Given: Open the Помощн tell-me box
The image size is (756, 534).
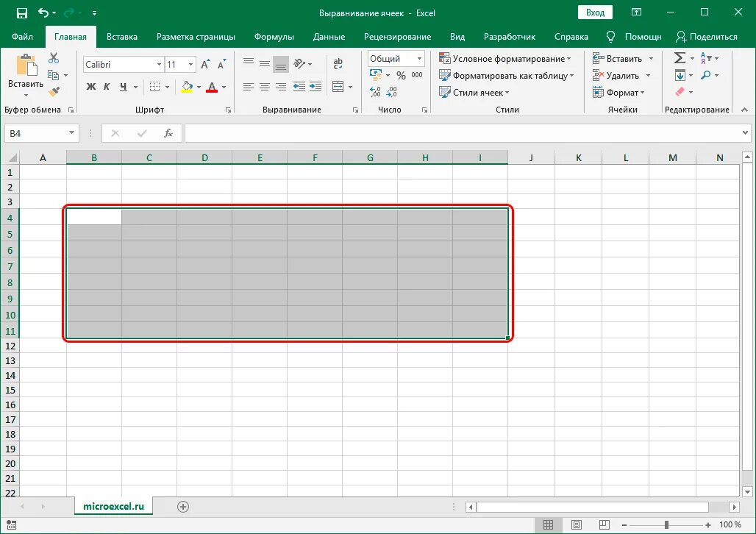Looking at the screenshot, I should point(634,37).
